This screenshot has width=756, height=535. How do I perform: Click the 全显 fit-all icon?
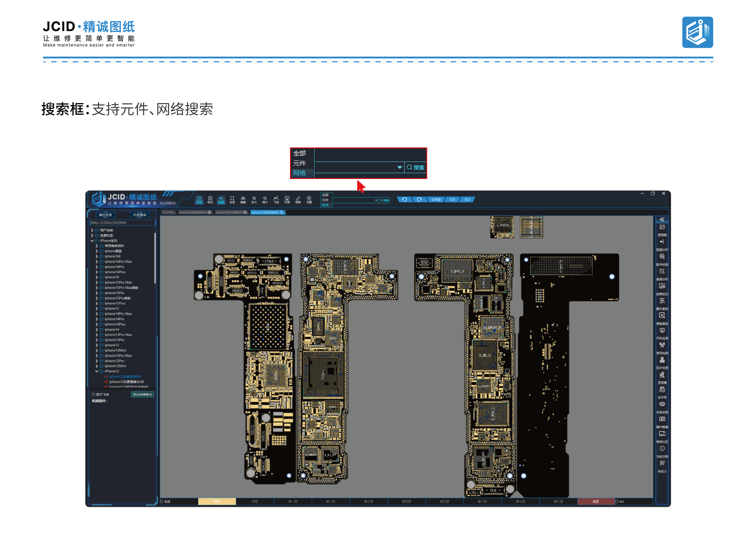pos(232,200)
